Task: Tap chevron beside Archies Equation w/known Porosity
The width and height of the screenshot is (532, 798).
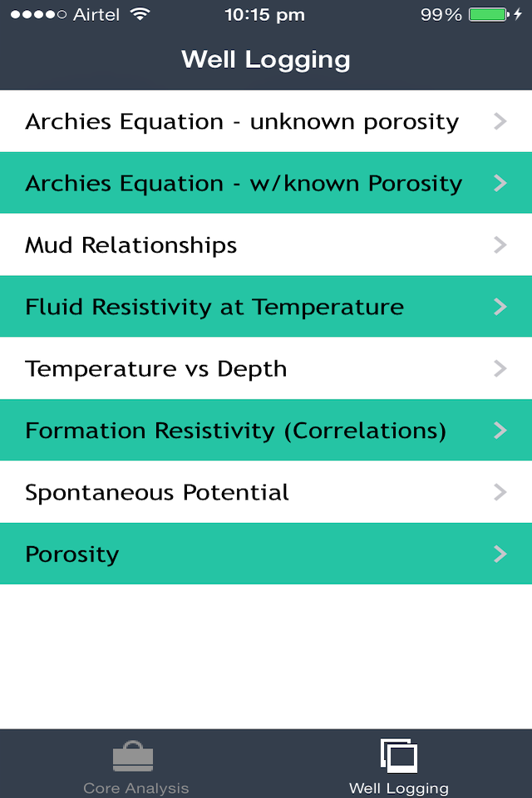Action: 500,183
